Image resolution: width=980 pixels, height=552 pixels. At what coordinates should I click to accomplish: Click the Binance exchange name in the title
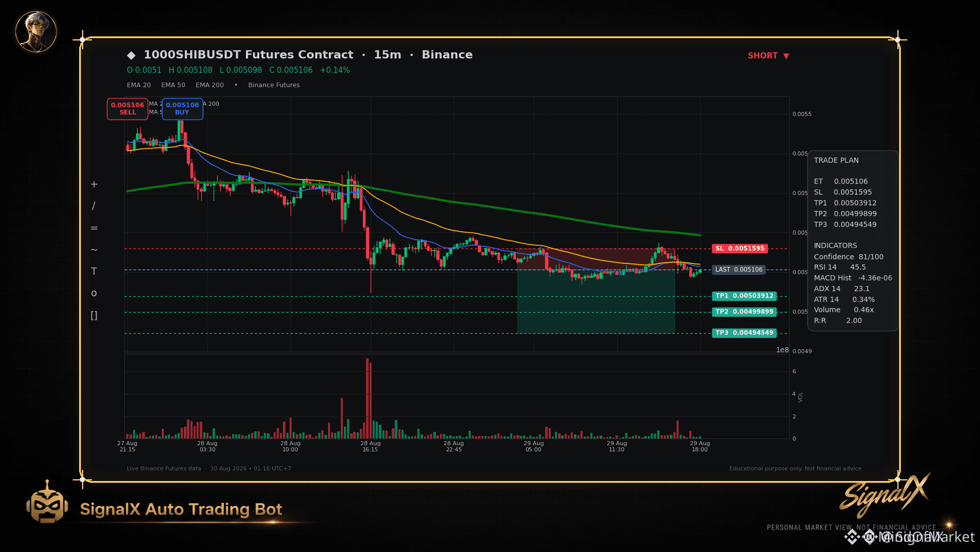[447, 55]
